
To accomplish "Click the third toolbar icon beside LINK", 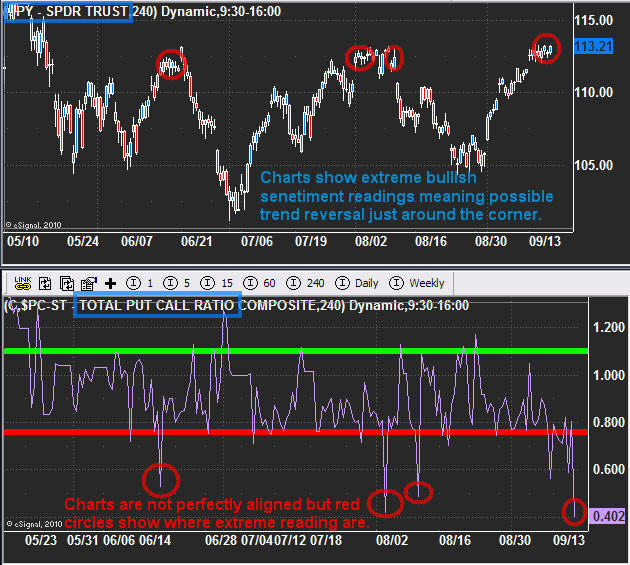I will click(67, 283).
